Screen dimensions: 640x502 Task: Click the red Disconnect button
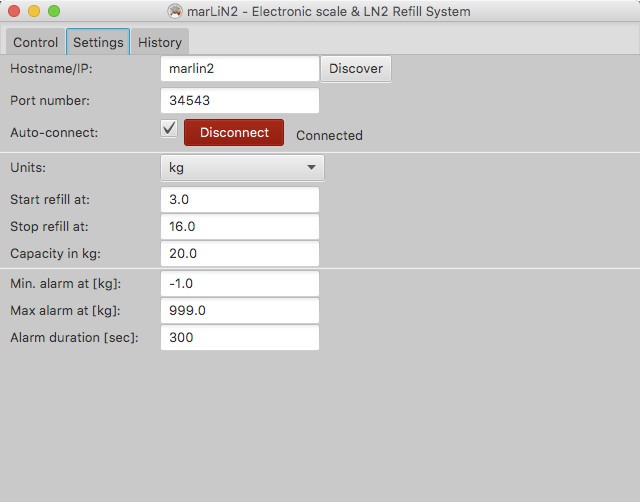pos(234,133)
